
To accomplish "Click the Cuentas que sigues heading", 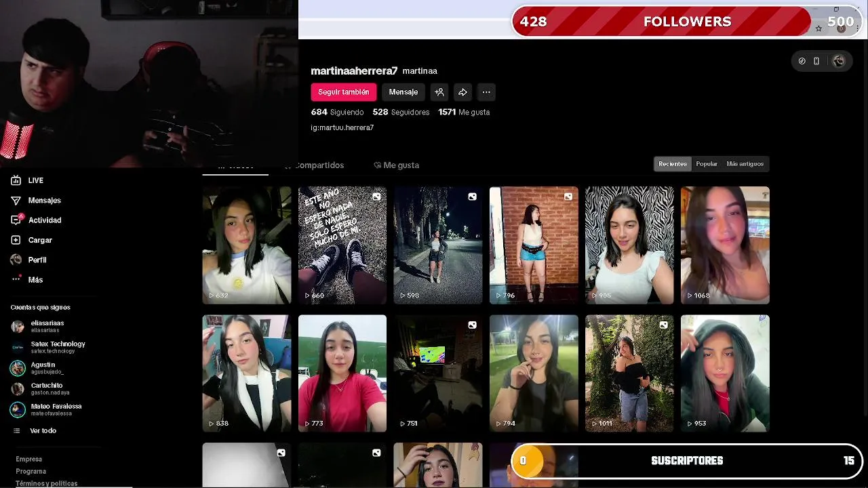I will tap(40, 307).
